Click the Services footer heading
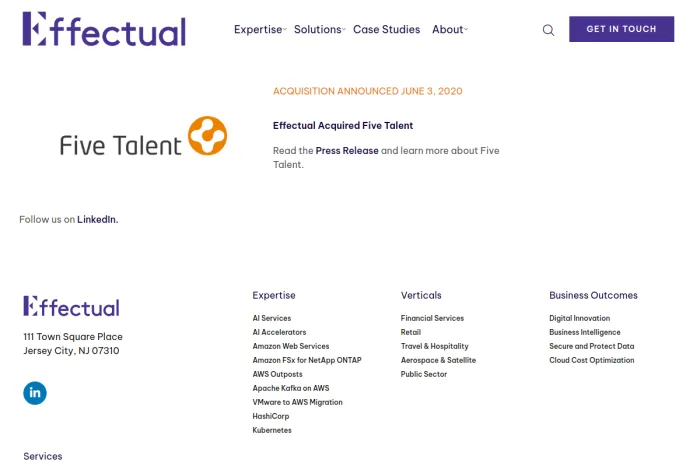This screenshot has height=466, width=700. pos(43,456)
